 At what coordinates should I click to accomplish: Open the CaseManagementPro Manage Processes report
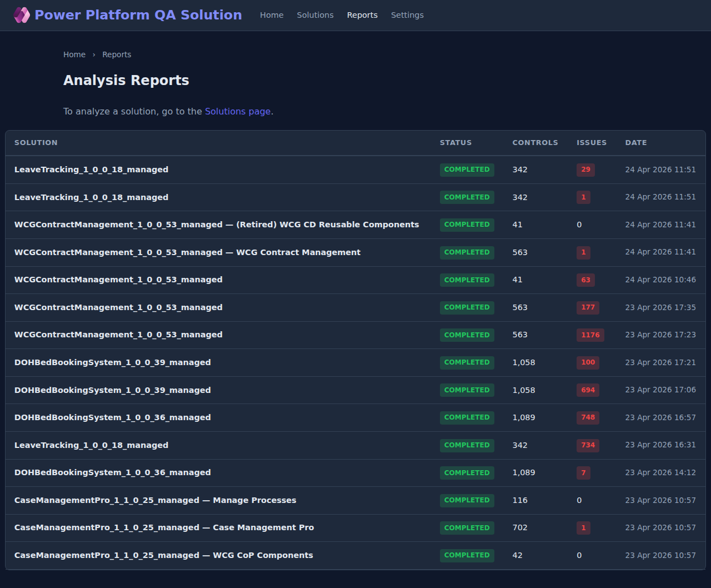[x=155, y=500]
